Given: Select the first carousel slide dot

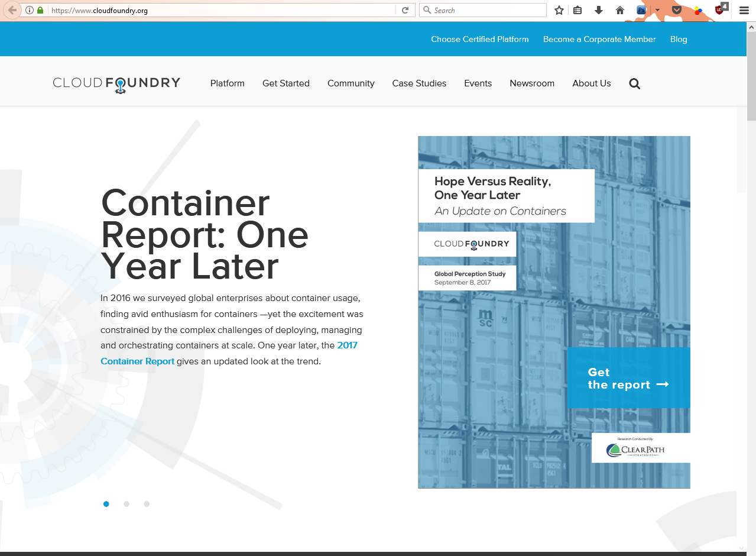Looking at the screenshot, I should tap(106, 504).
